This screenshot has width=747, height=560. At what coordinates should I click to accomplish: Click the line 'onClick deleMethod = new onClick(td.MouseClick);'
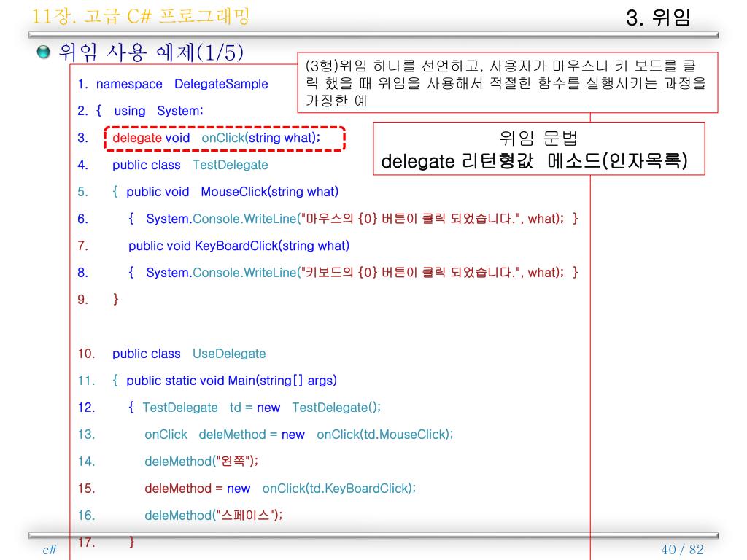[x=298, y=435]
